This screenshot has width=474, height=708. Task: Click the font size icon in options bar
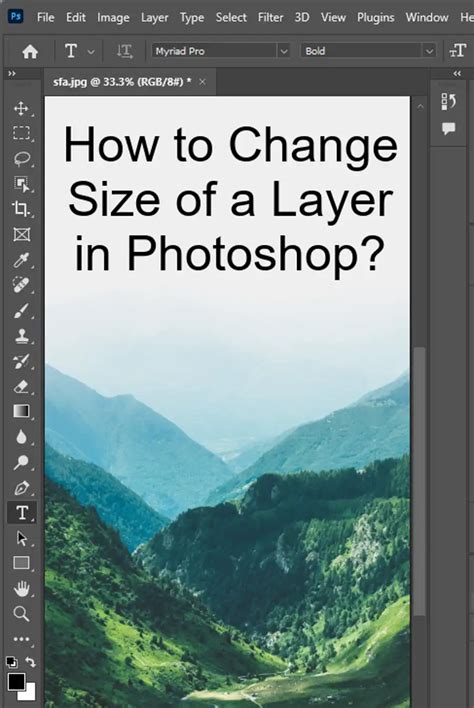pyautogui.click(x=457, y=51)
